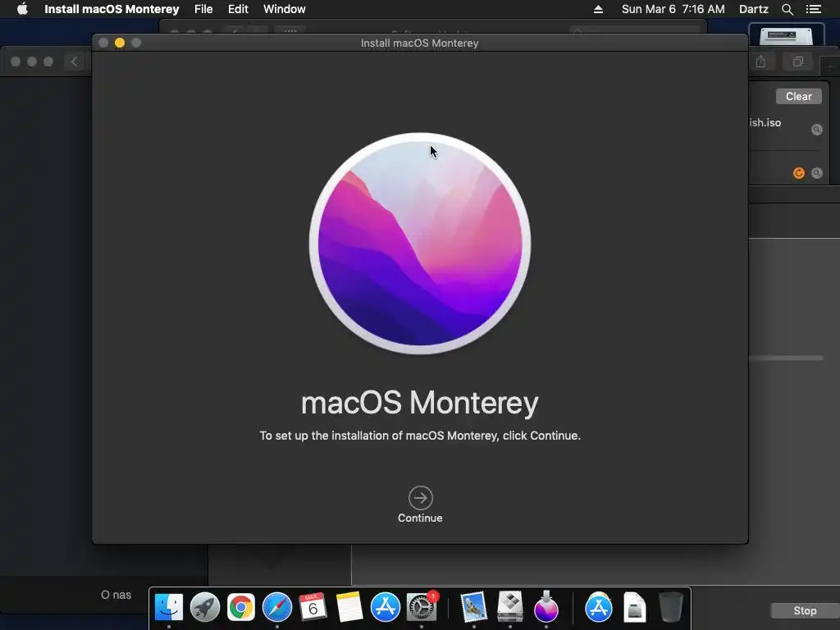Click the Dartz user name in menu bar

pyautogui.click(x=753, y=9)
